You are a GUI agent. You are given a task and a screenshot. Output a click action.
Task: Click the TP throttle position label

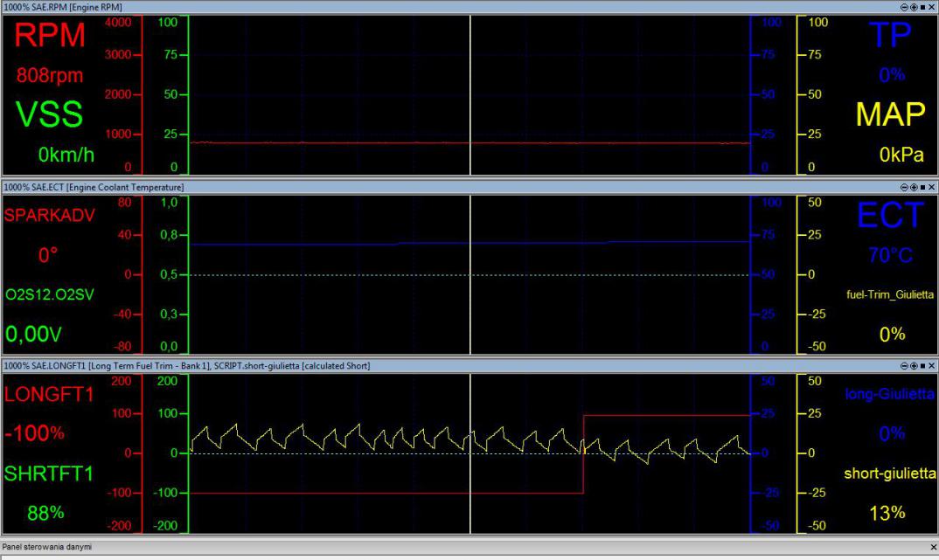[889, 34]
